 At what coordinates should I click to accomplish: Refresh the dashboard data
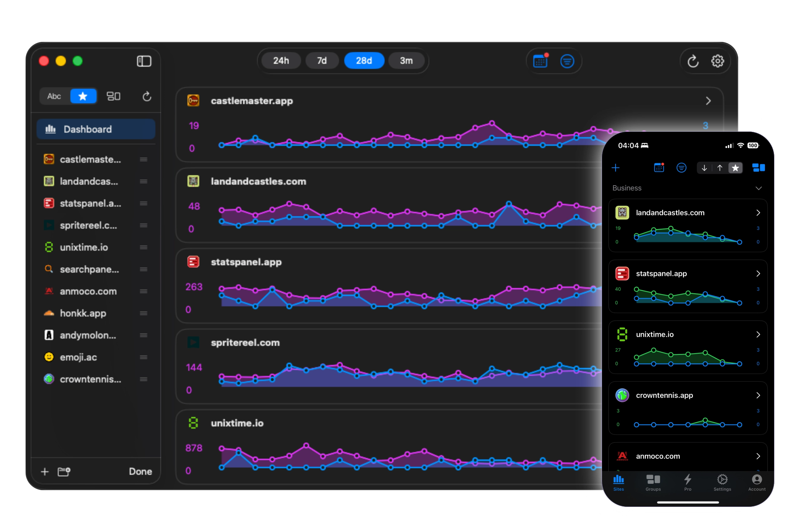pos(693,61)
